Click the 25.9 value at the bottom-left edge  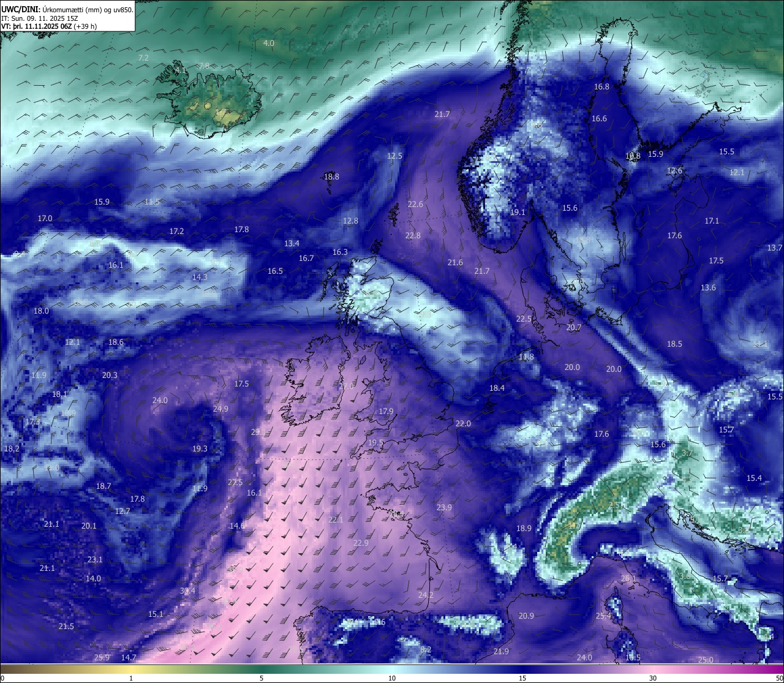tap(102, 658)
